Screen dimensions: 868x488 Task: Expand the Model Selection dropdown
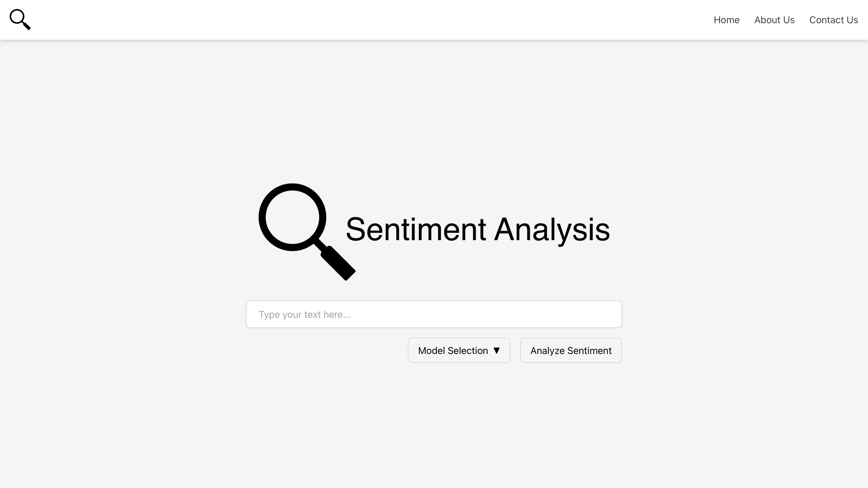[459, 350]
